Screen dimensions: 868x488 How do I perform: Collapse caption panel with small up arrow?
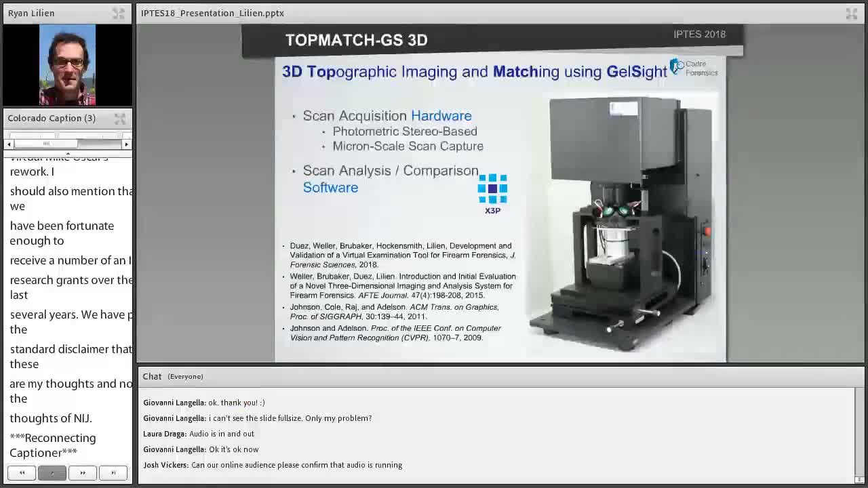coord(67,152)
